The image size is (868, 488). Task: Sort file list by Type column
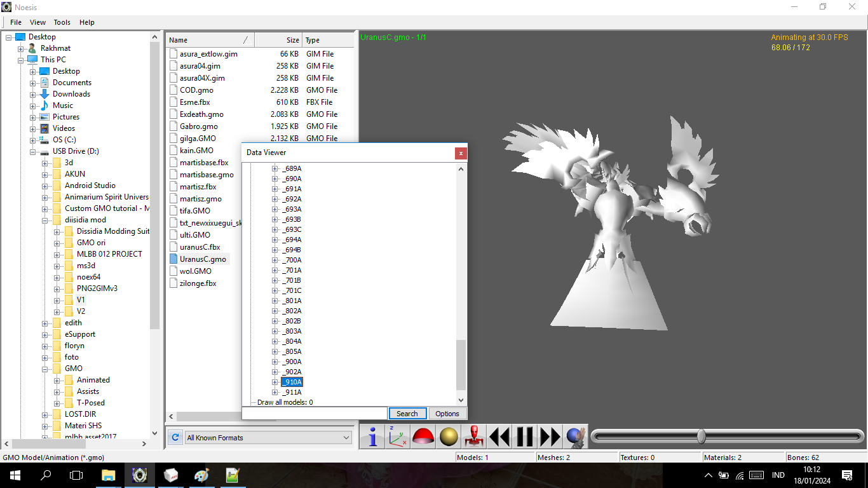(x=328, y=40)
